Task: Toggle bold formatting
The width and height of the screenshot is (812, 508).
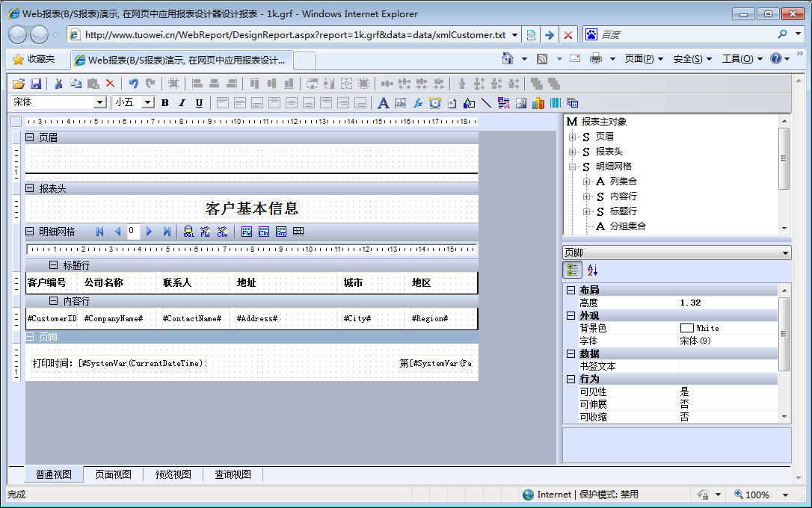Action: (164, 103)
